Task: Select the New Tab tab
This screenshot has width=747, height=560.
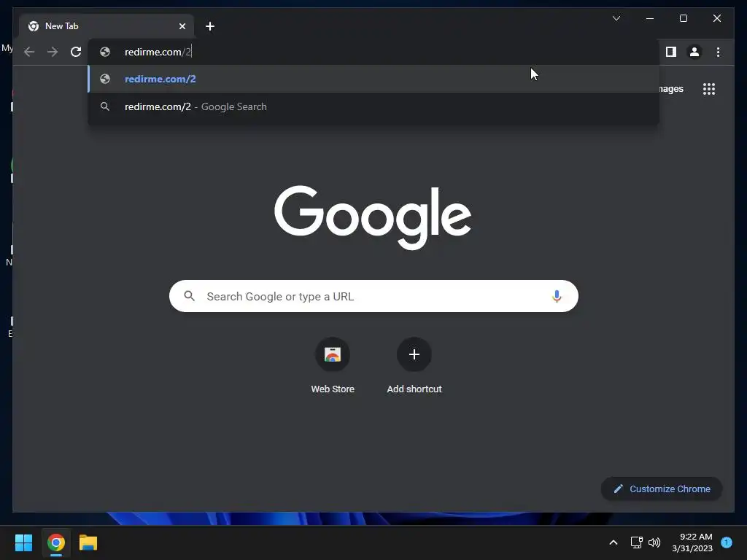Action: tap(107, 26)
